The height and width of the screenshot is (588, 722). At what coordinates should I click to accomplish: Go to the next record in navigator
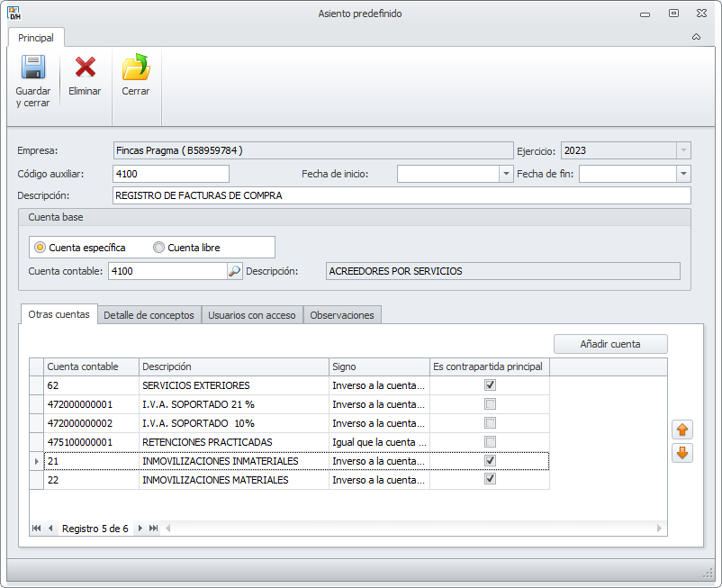coord(140,529)
